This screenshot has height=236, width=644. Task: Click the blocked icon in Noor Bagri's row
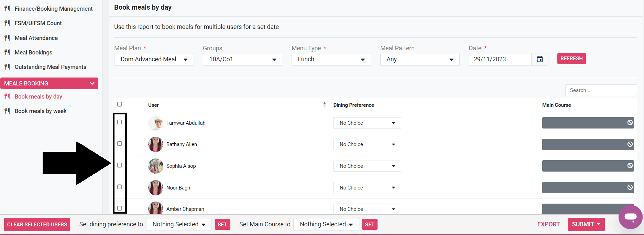[x=630, y=187]
